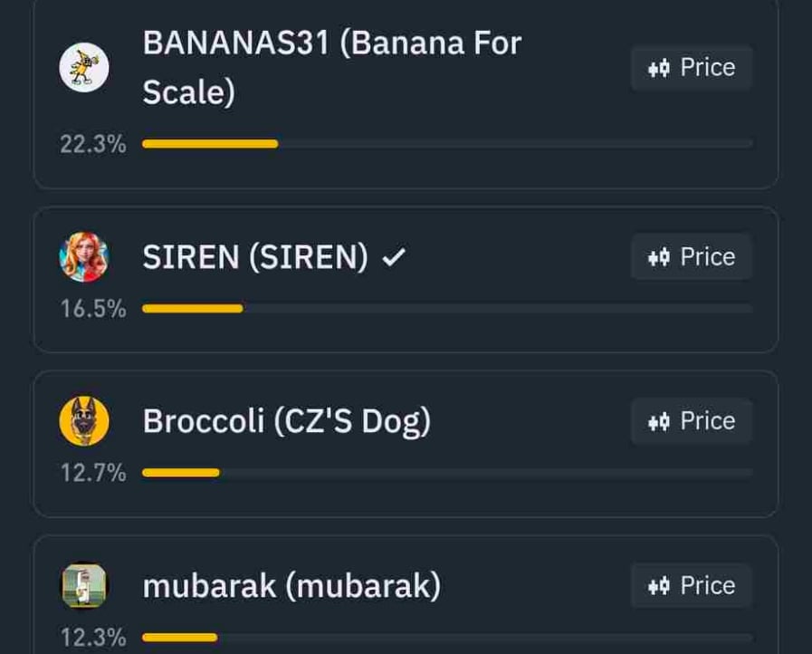Open the mubarak token icon
The height and width of the screenshot is (654, 812).
click(x=84, y=585)
